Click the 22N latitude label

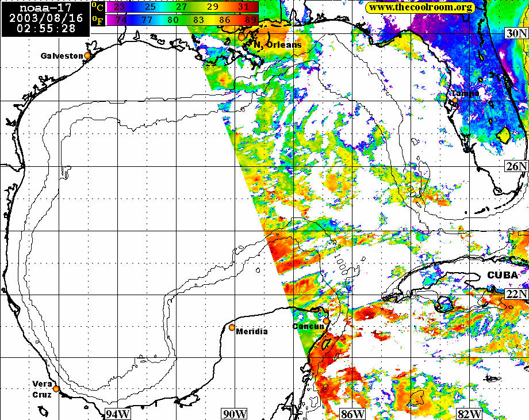point(516,294)
